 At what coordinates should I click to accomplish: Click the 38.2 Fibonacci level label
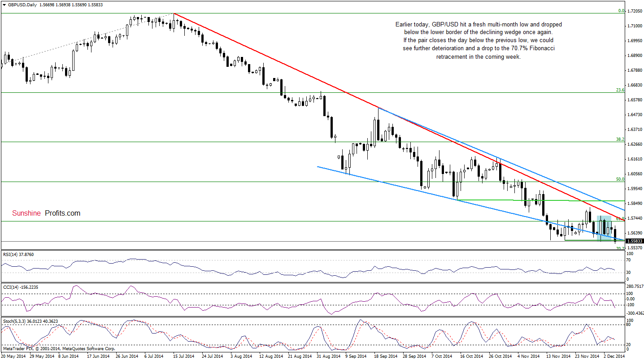tap(621, 139)
